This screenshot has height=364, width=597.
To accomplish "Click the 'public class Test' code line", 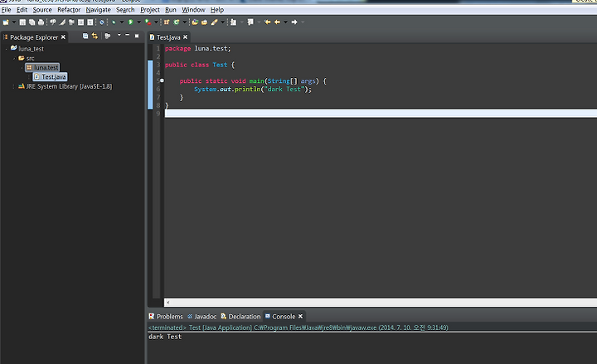I will click(x=200, y=65).
